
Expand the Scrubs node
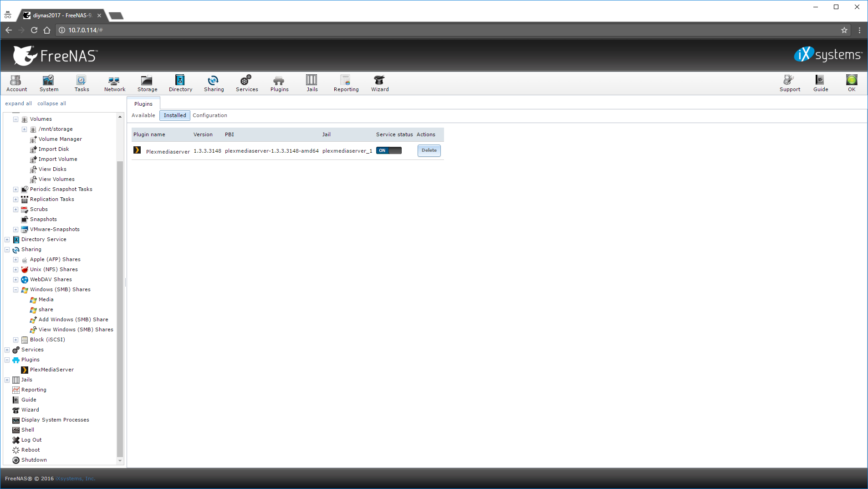pos(15,210)
